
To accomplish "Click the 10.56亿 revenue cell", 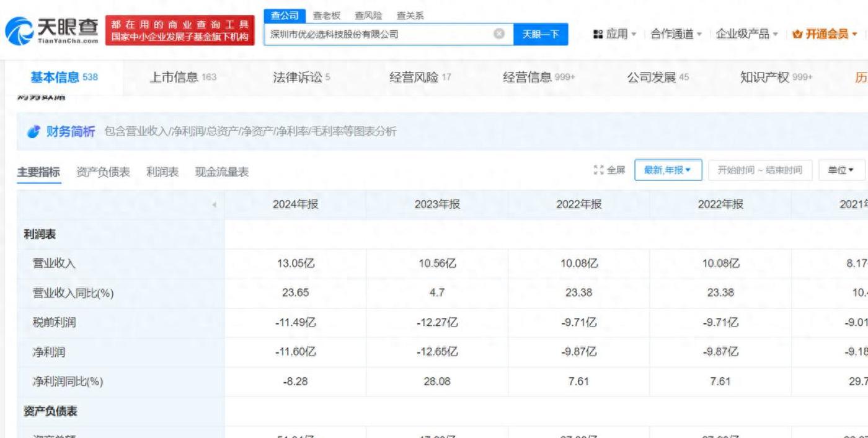I will tap(437, 263).
